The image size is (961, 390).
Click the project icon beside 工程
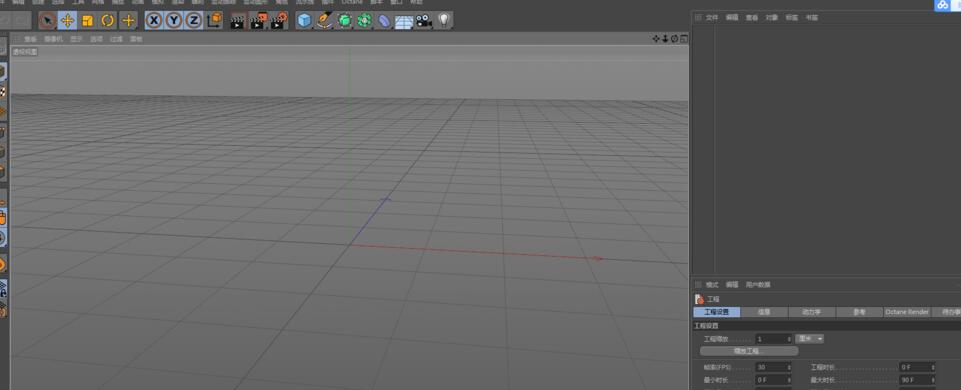(699, 299)
